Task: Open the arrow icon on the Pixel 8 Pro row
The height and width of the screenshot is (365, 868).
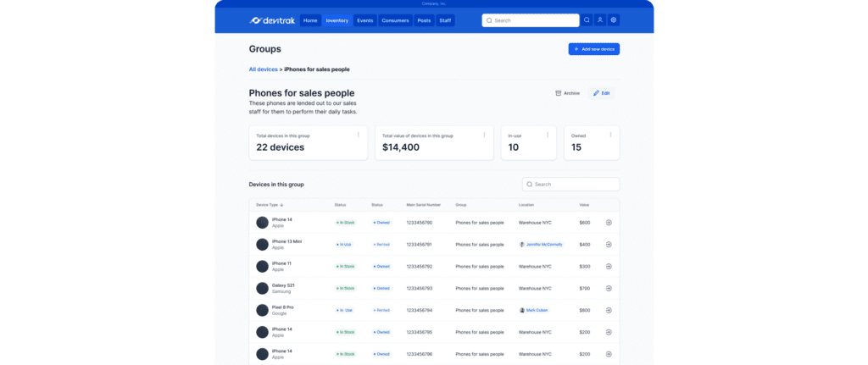Action: click(x=609, y=310)
